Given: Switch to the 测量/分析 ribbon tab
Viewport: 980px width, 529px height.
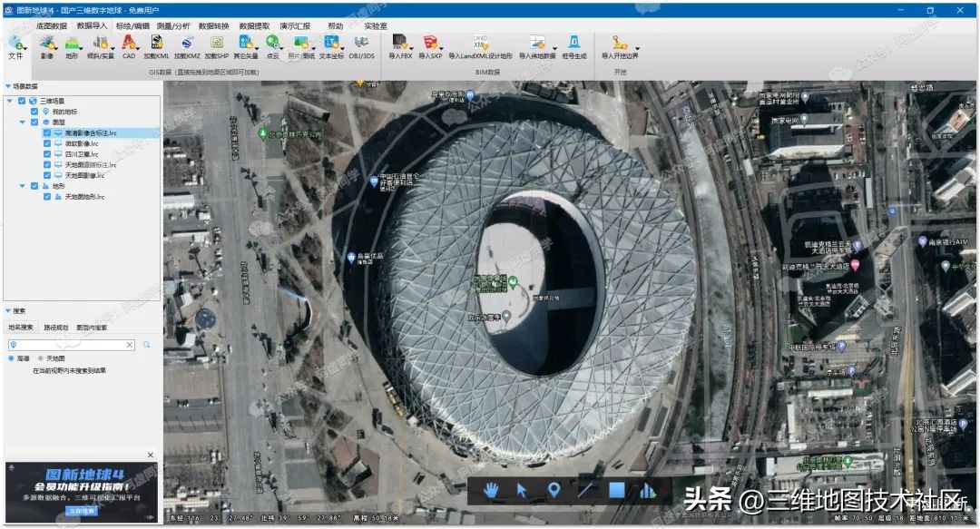Looking at the screenshot, I should [x=175, y=25].
